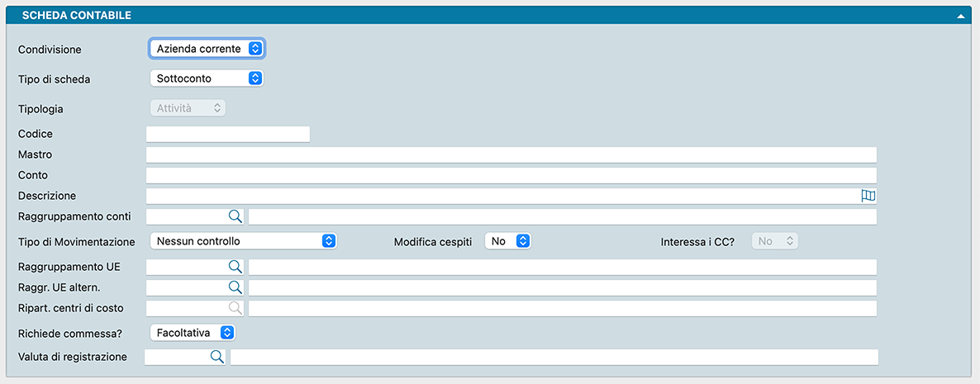Click into the Conto text field

[x=511, y=175]
